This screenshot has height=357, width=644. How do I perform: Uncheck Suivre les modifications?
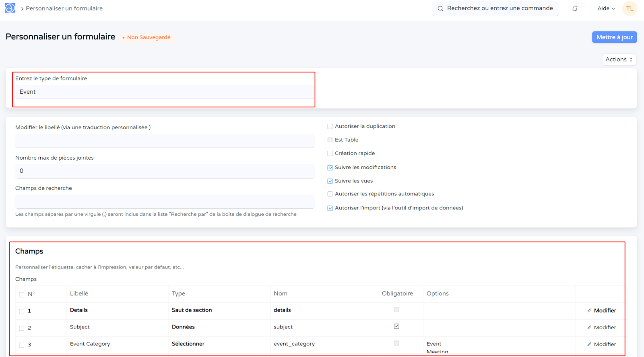(x=330, y=168)
